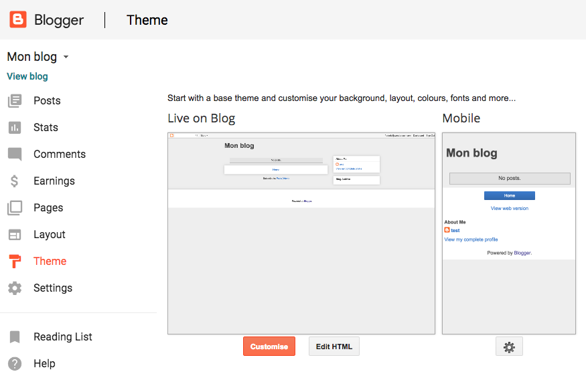Click View web version in mobile preview
Viewport: 586px width, 392px height.
[x=510, y=208]
